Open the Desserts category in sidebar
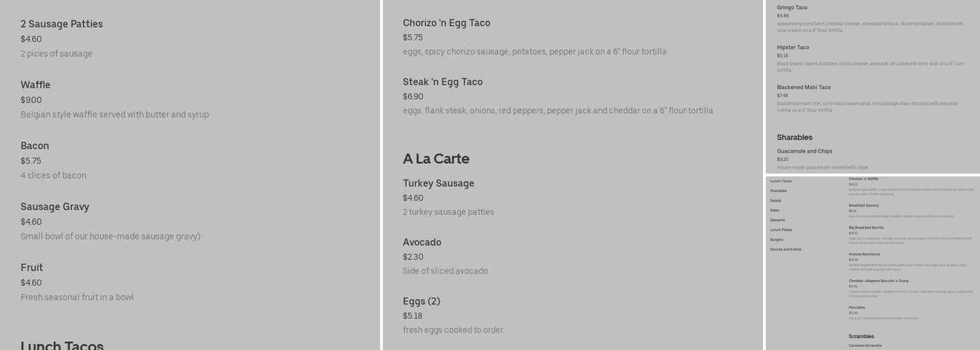 [777, 220]
